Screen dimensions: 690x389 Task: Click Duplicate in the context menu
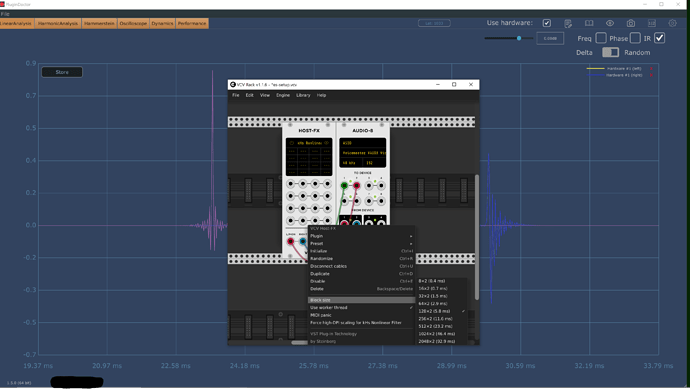click(361, 274)
